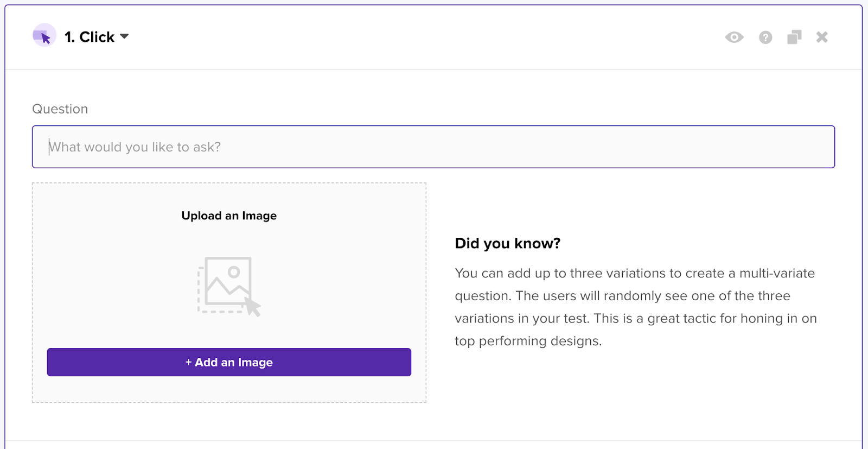Click the 'Upload an Image' heading
Screen dimensions: 868x449
(229, 216)
